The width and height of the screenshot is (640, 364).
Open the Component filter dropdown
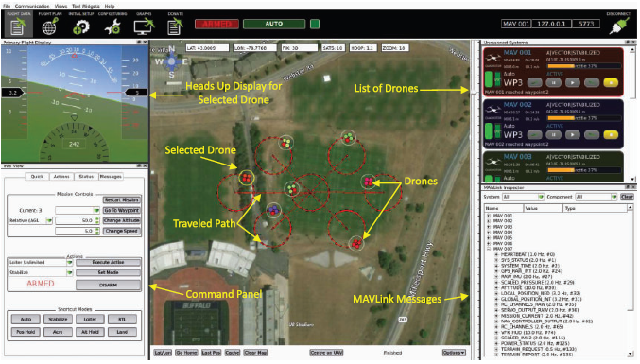point(597,197)
